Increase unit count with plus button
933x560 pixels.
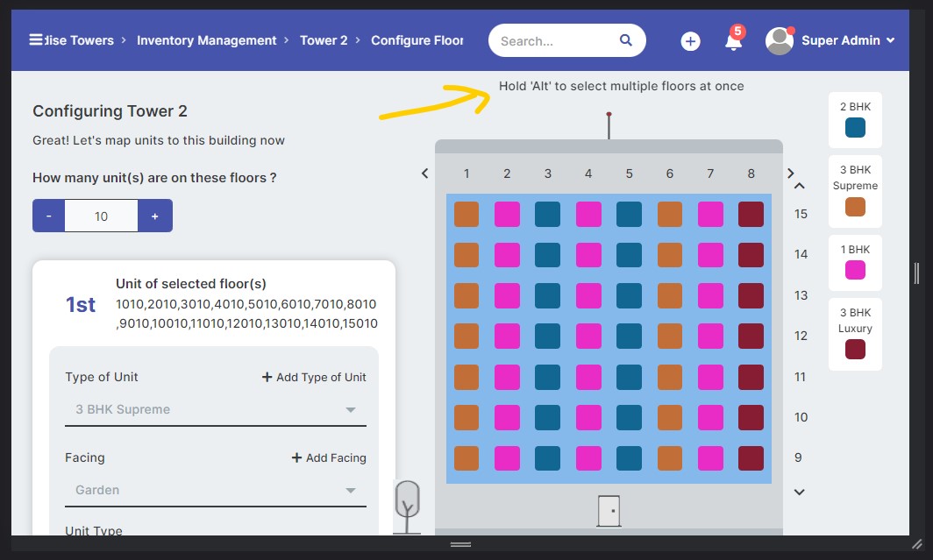[154, 216]
